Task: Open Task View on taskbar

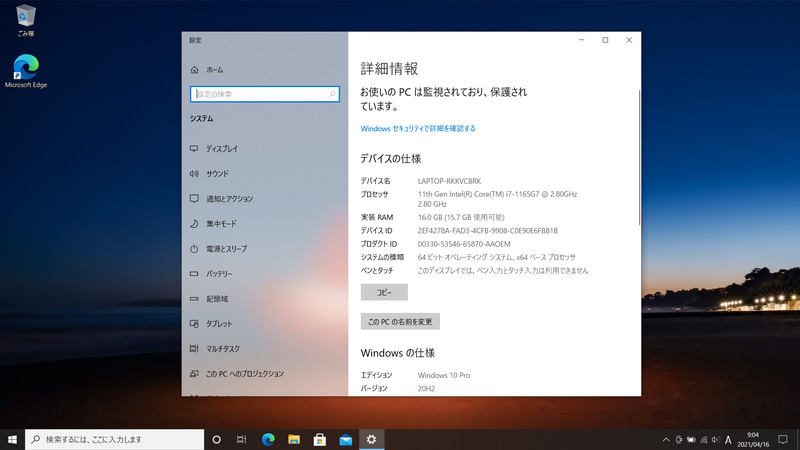Action: 242,439
